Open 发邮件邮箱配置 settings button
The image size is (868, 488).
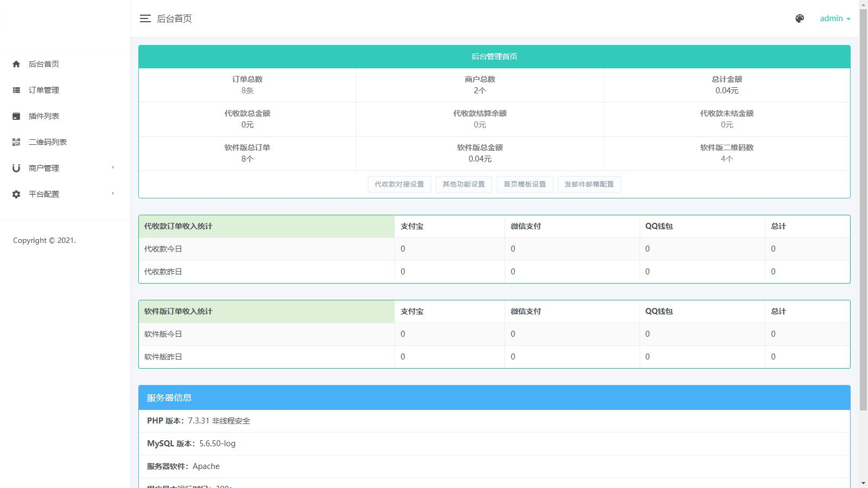589,184
